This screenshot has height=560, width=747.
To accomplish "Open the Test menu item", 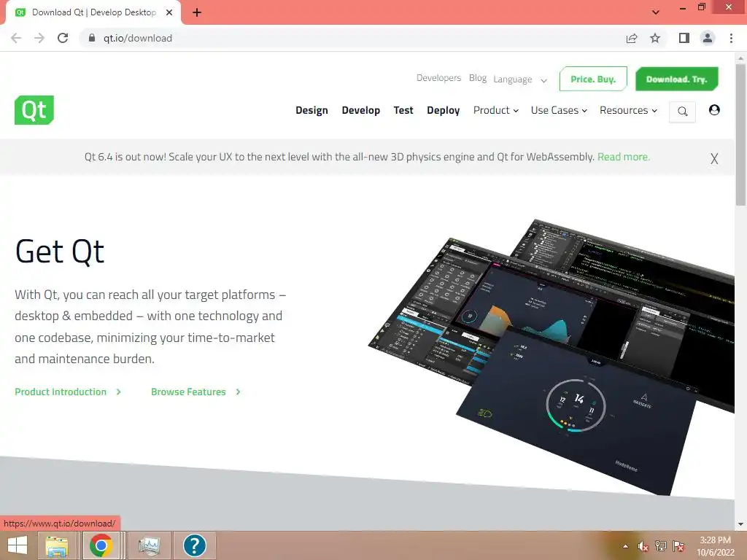I will click(x=403, y=110).
